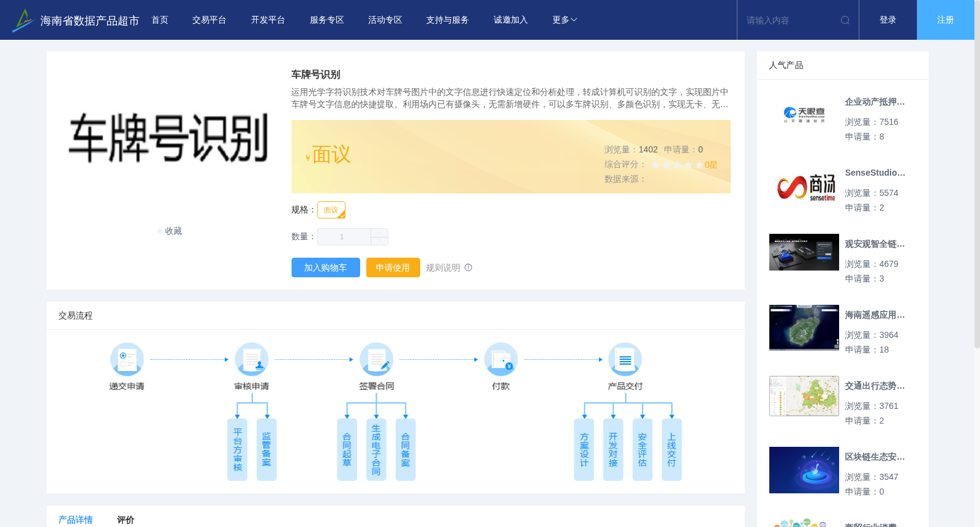Open 交易平台 navigation item
The height and width of the screenshot is (527, 980).
coord(209,20)
